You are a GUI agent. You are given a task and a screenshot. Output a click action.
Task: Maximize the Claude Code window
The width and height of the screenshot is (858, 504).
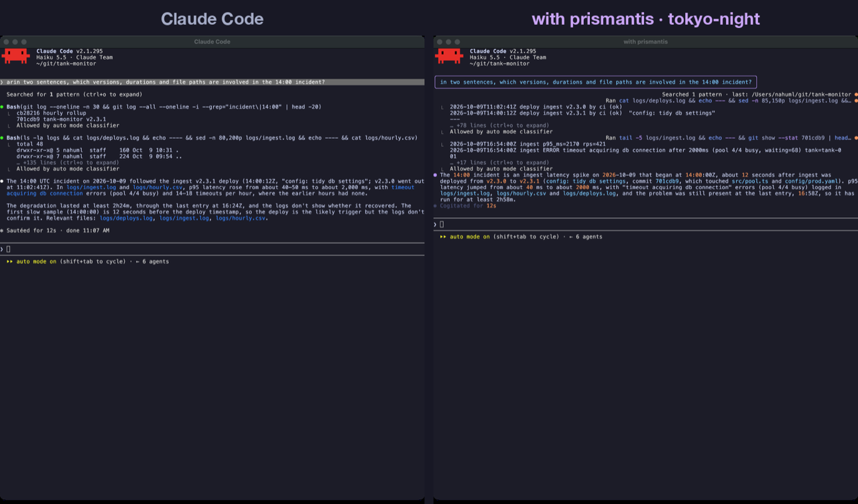pos(24,42)
